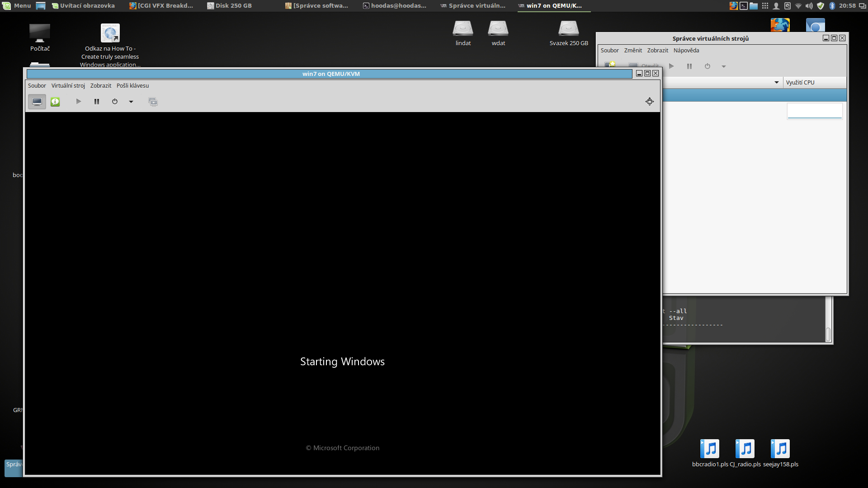Click pause button in VM manager toolbar

tap(689, 66)
